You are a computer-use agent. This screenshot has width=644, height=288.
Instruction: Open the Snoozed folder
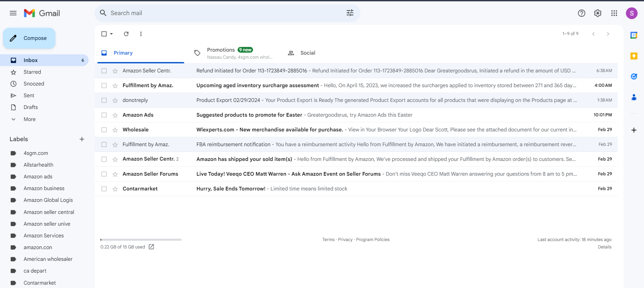(x=44, y=84)
